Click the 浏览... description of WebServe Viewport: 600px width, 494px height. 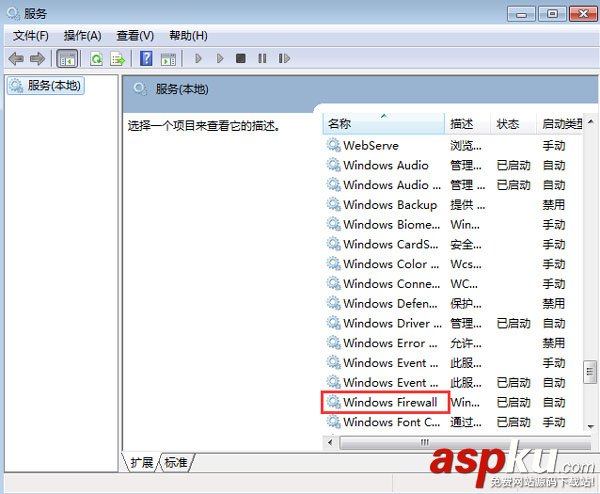click(x=466, y=146)
